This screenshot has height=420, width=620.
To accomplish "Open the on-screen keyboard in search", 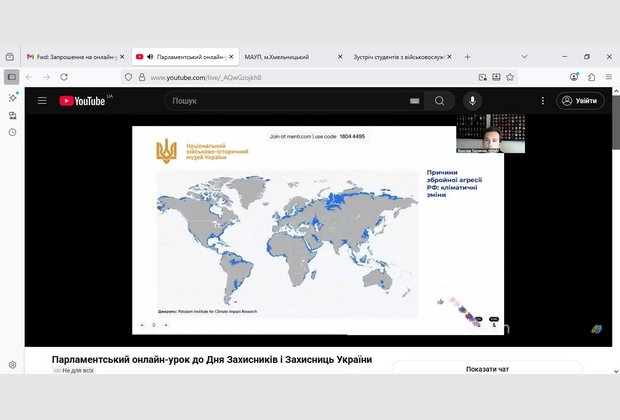I will [414, 101].
